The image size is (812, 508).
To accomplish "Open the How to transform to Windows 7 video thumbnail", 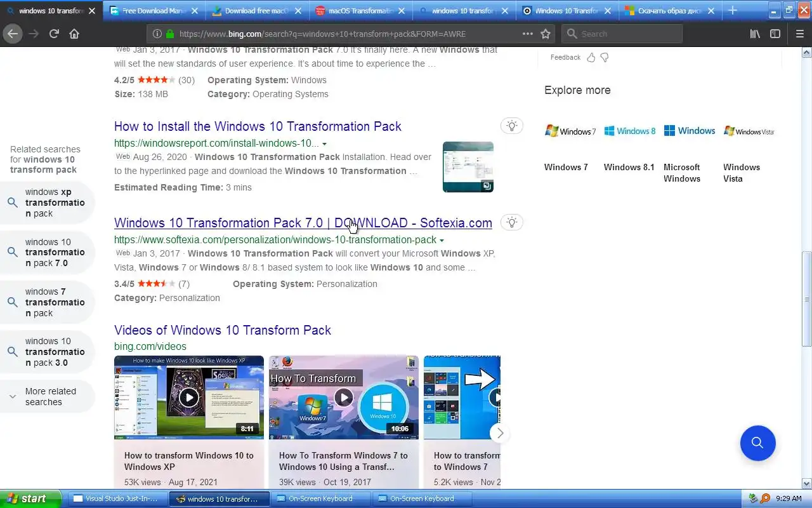I will coord(462,398).
